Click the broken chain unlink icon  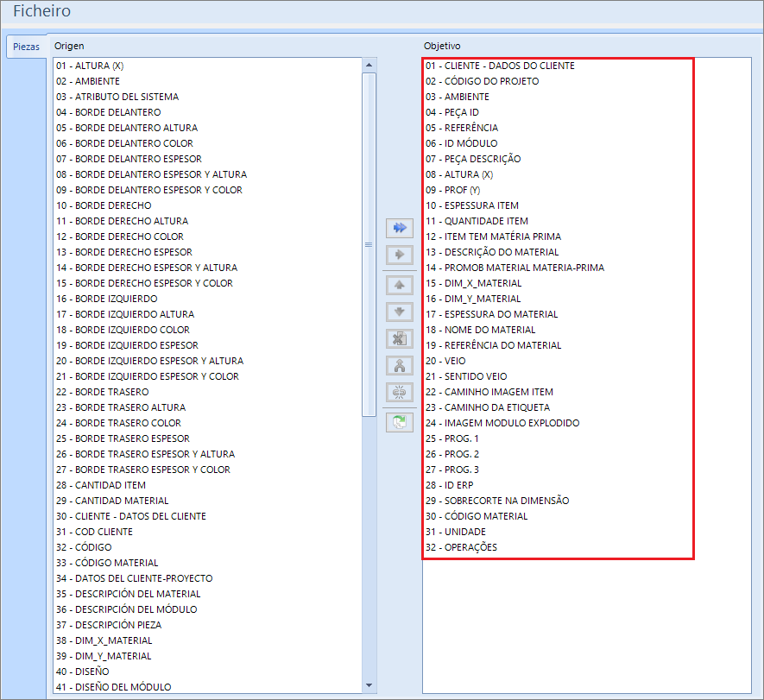tap(400, 392)
